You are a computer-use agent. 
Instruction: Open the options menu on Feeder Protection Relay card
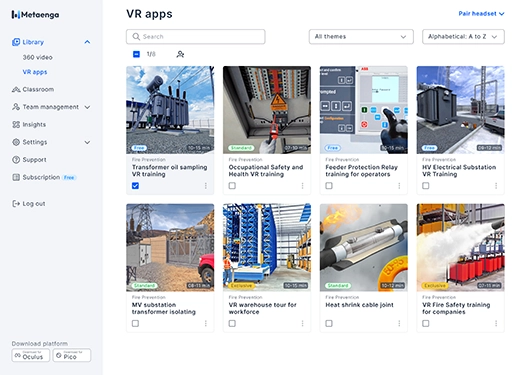[x=399, y=186]
